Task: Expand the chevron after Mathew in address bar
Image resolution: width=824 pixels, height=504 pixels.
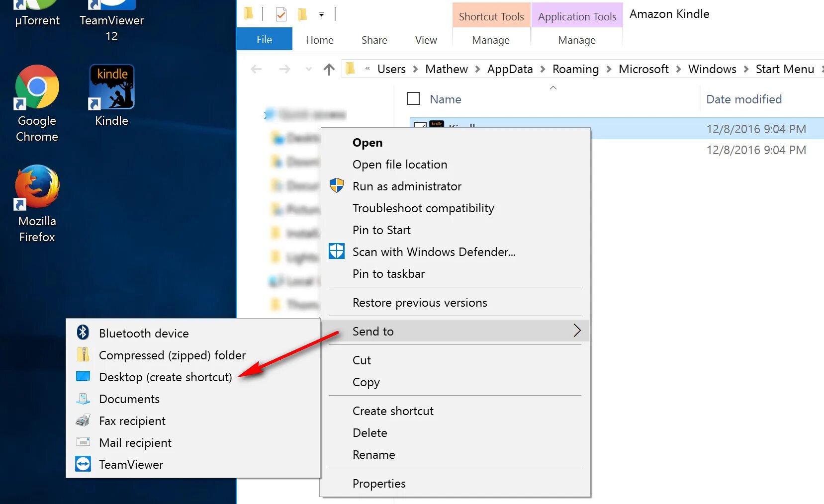Action: [x=477, y=69]
